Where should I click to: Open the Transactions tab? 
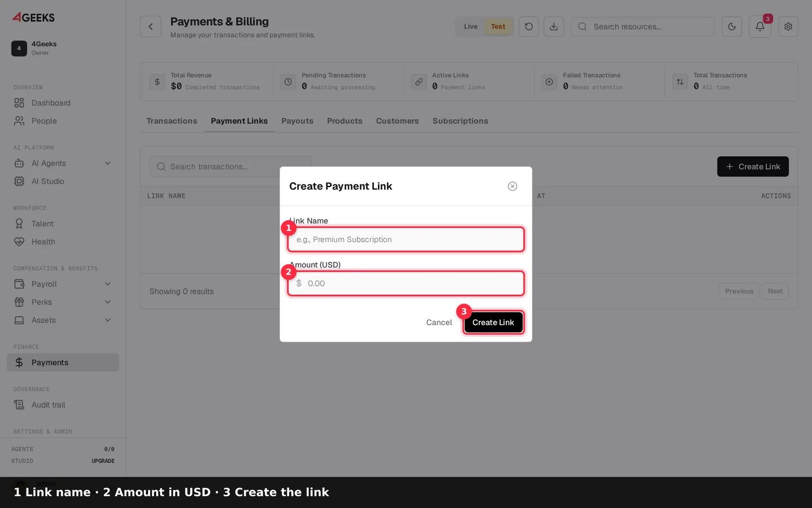172,121
